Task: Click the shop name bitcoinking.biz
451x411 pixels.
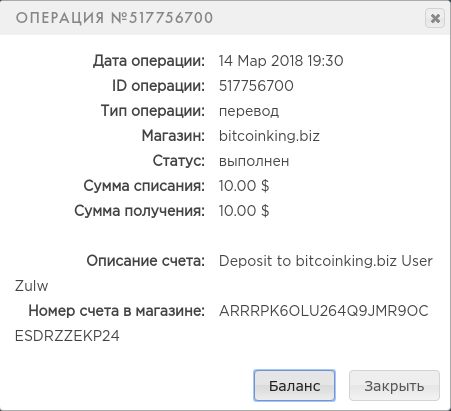Action: click(269, 136)
